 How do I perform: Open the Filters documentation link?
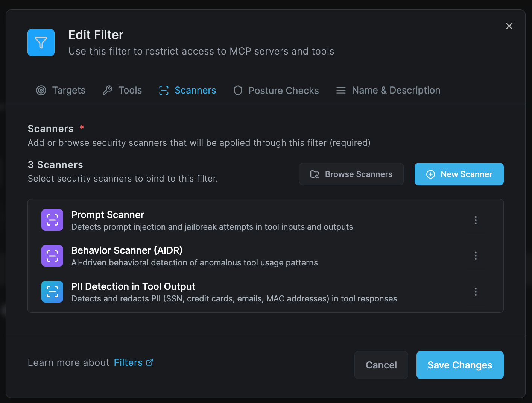point(128,362)
